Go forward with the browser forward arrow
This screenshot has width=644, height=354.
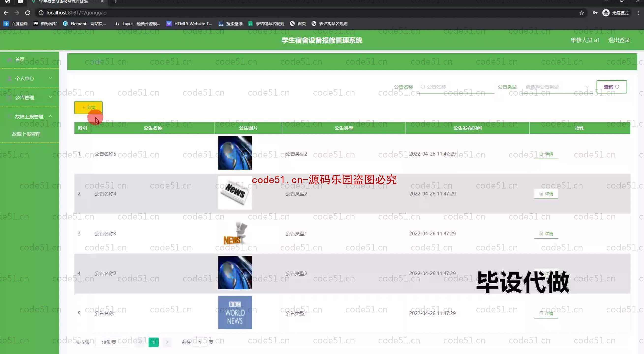click(17, 13)
